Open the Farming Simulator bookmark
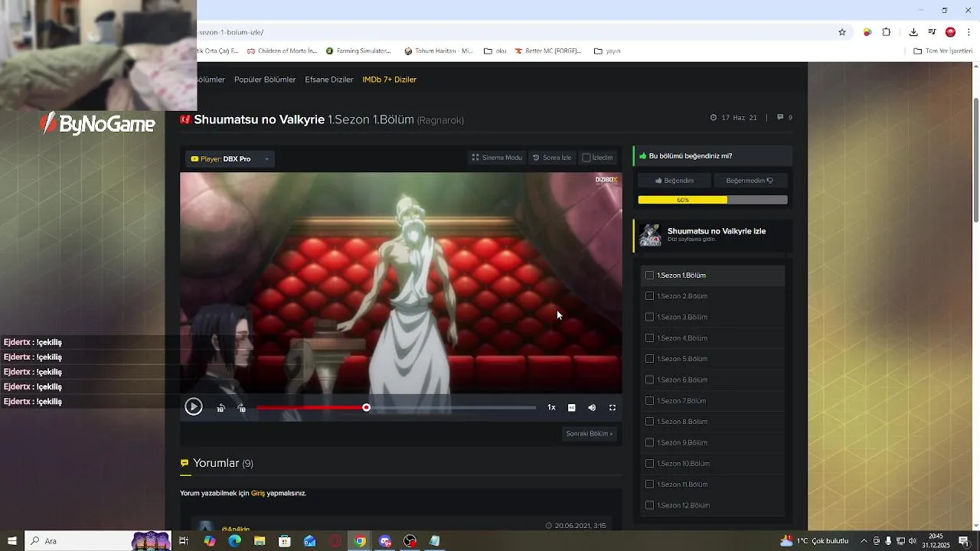 pos(358,51)
